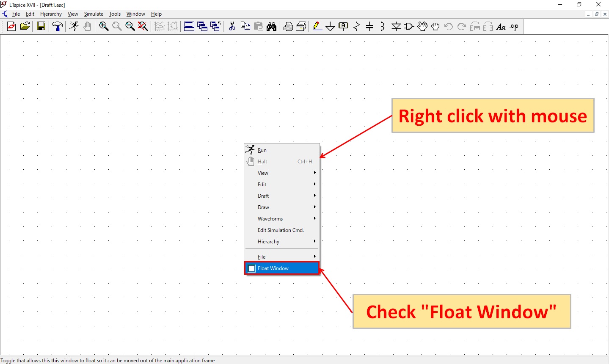The width and height of the screenshot is (609, 364).
Task: Select the SPICE directive .op tool
Action: [x=514, y=27]
